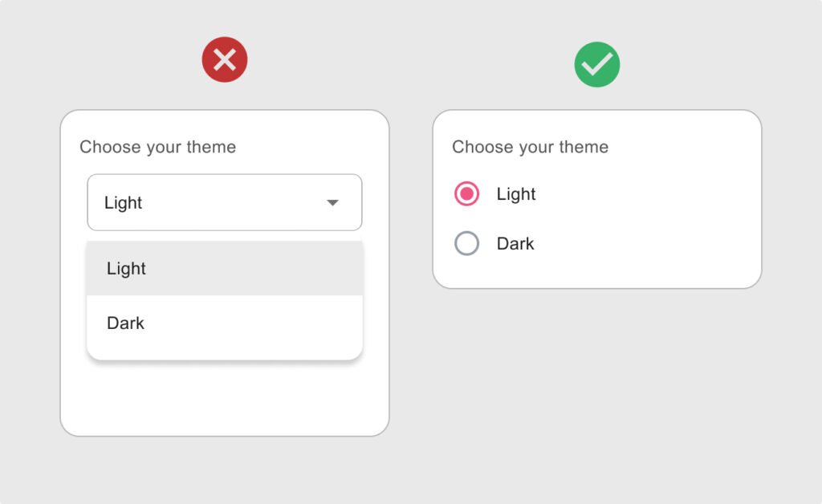Click the pink highlighted radio selection
822x504 pixels.
(x=466, y=194)
